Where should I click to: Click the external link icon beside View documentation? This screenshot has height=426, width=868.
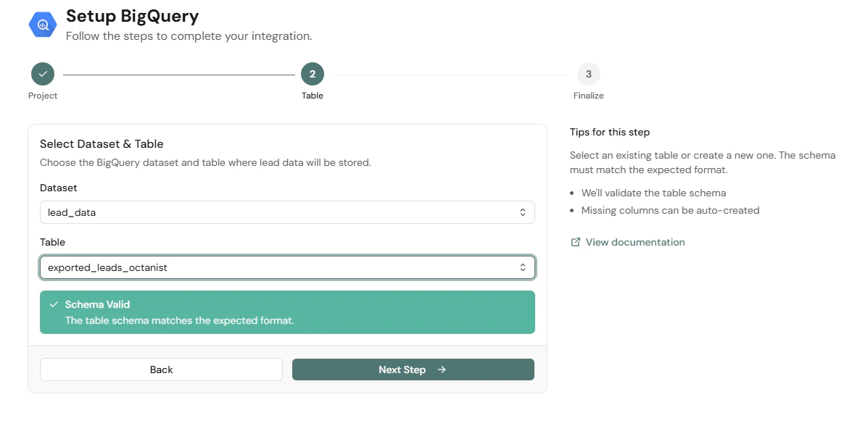tap(576, 242)
